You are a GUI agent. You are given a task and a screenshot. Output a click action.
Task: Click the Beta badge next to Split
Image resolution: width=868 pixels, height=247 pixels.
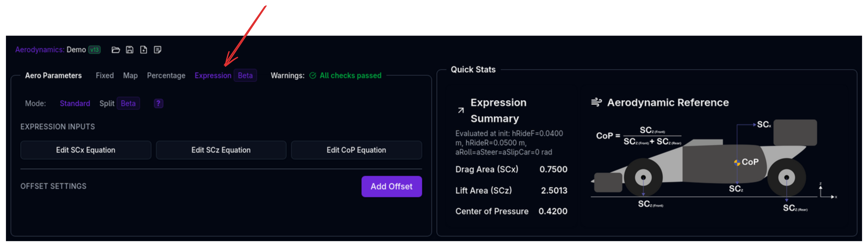[128, 103]
